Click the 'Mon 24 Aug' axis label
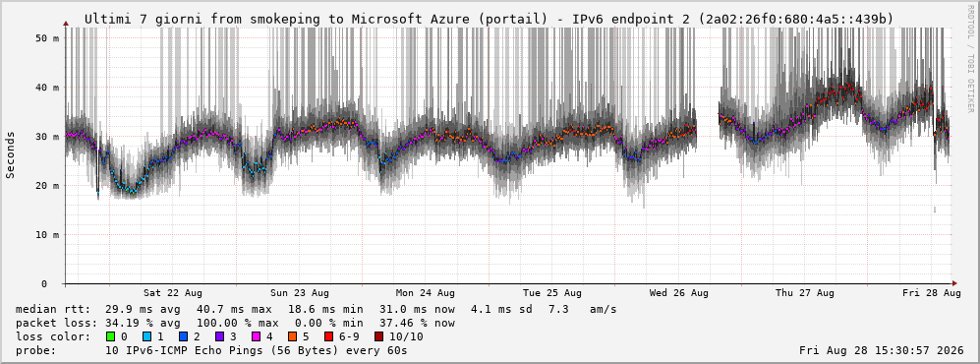 [425, 293]
